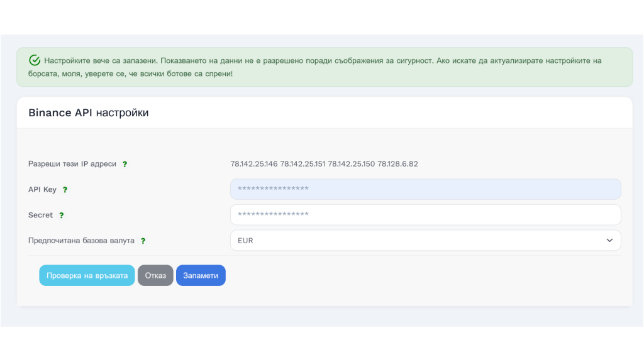Click the Разреши тези IP адреси label
Image resolution: width=644 pixels, height=362 pixels.
tap(72, 164)
